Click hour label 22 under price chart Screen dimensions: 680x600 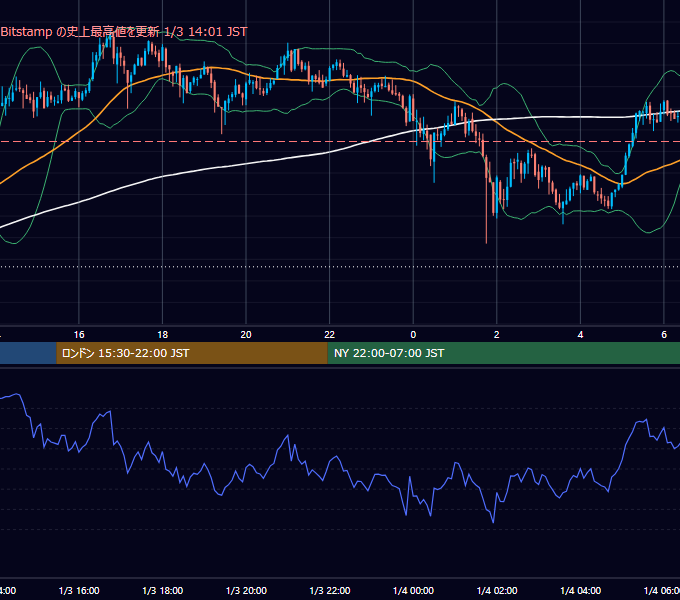[330, 335]
